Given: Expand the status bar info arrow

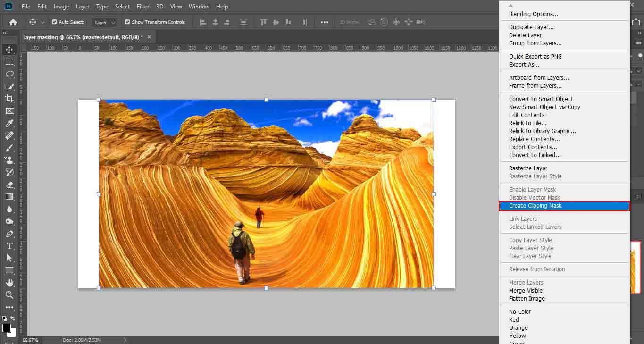Looking at the screenshot, I should tap(125, 340).
